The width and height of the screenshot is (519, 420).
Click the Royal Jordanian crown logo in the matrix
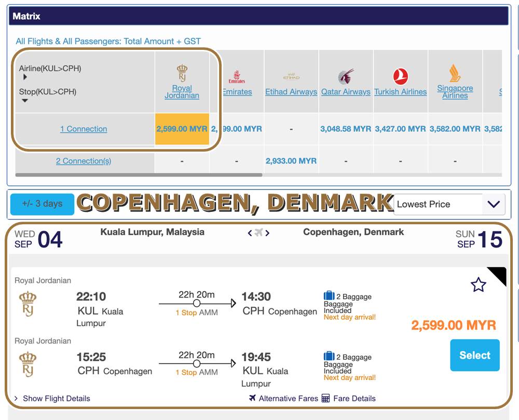(182, 73)
